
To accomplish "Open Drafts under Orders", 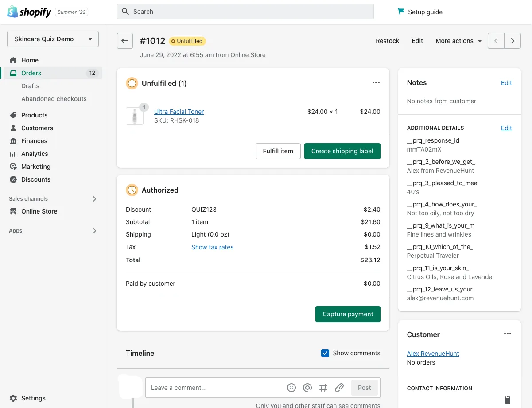I will 30,86.
